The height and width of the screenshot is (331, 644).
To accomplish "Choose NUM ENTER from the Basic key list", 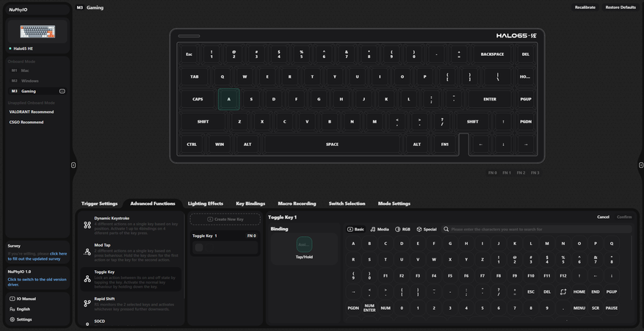I will [369, 308].
